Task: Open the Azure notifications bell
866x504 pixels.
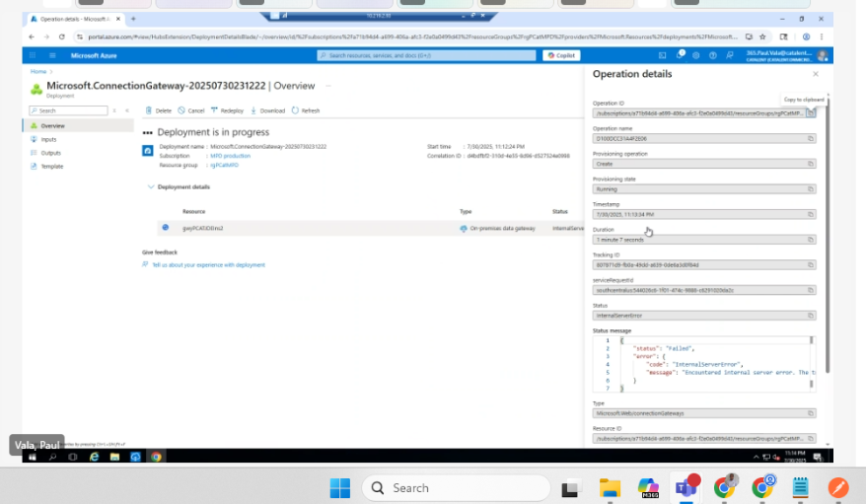Action: click(x=680, y=55)
